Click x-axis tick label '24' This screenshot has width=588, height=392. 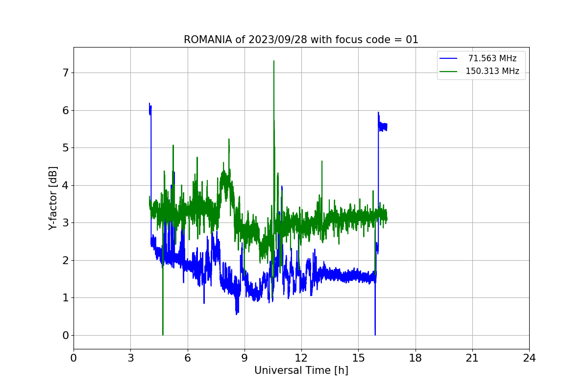pyautogui.click(x=529, y=358)
